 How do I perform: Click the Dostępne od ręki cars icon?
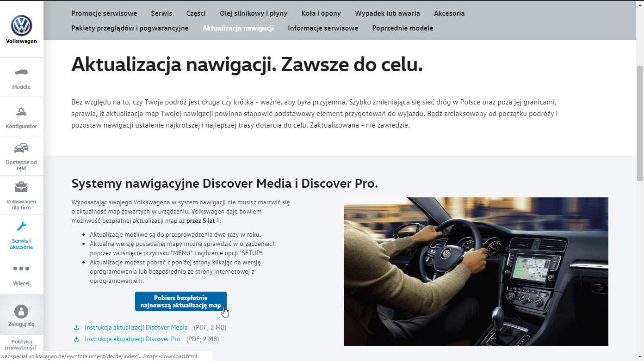(x=21, y=148)
